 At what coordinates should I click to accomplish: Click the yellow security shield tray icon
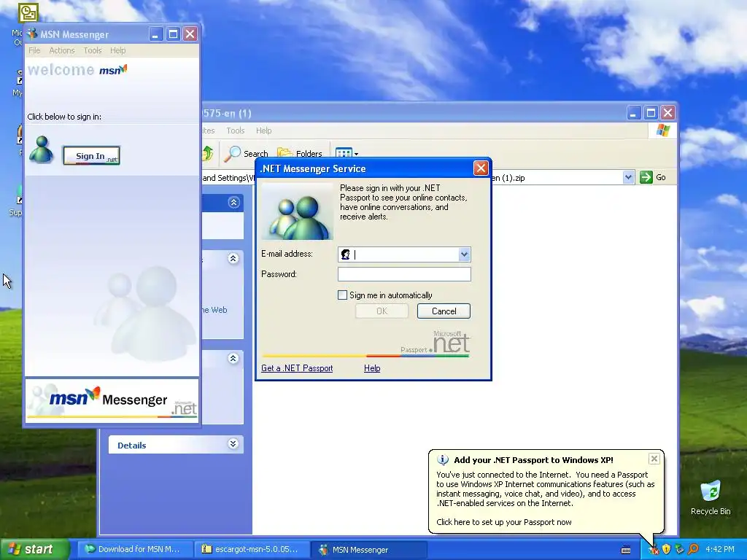[666, 550]
